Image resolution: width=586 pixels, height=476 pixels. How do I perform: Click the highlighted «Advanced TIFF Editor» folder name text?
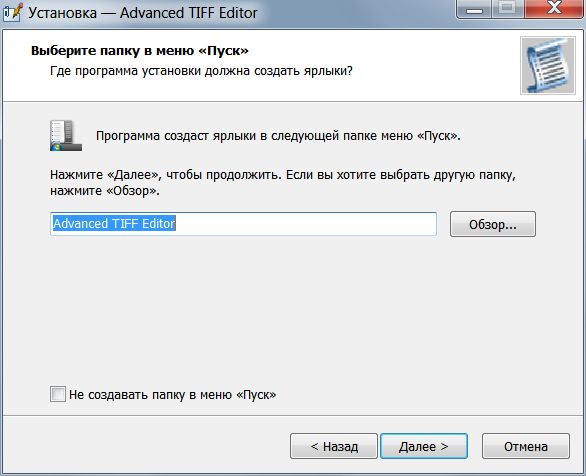pyautogui.click(x=114, y=223)
